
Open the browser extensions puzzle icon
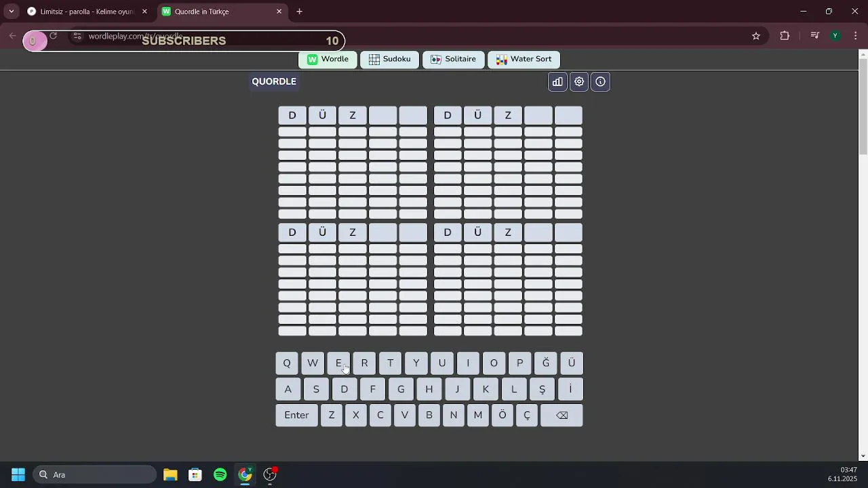pos(785,36)
